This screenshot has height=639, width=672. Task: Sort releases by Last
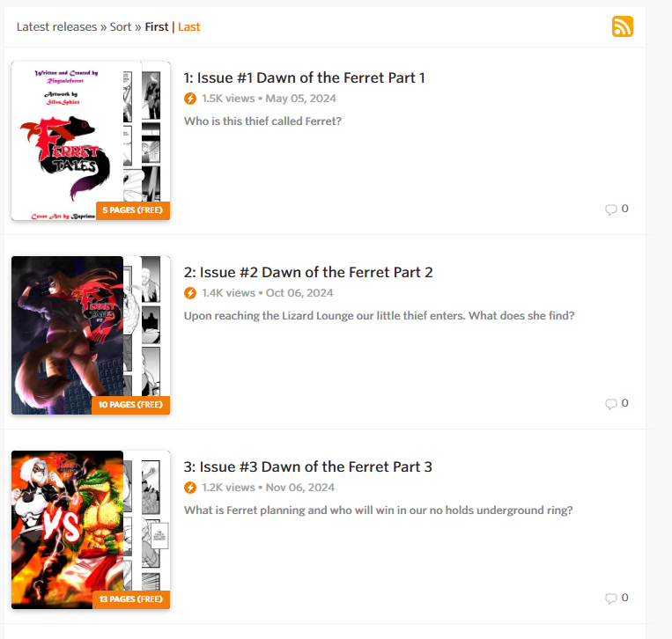189,27
